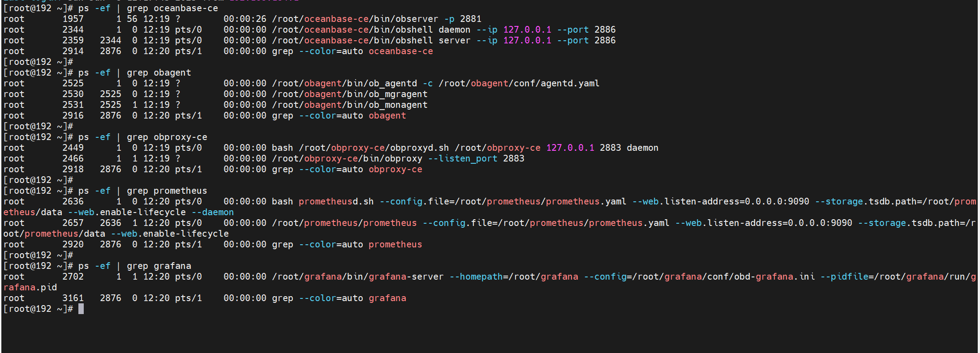This screenshot has width=980, height=353.
Task: Click the command 'grep prometheus'
Action: [x=167, y=191]
